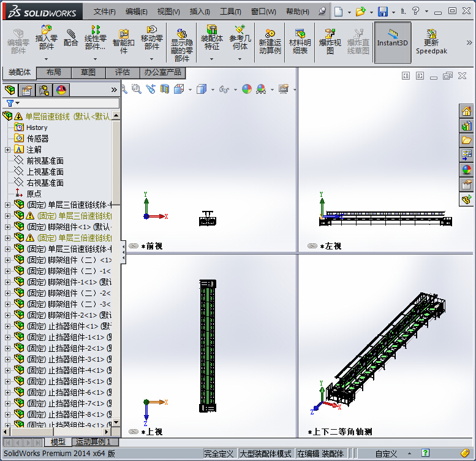
Task: Open the ConfigurationManager tab icon
Action: coord(44,90)
